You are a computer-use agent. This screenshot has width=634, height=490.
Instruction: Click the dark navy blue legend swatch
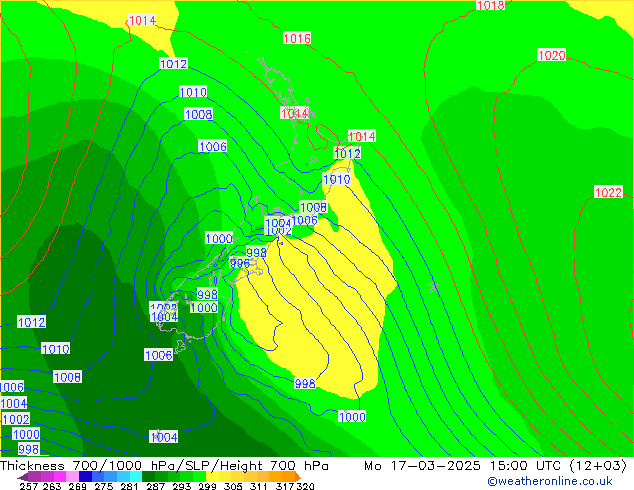85,477
